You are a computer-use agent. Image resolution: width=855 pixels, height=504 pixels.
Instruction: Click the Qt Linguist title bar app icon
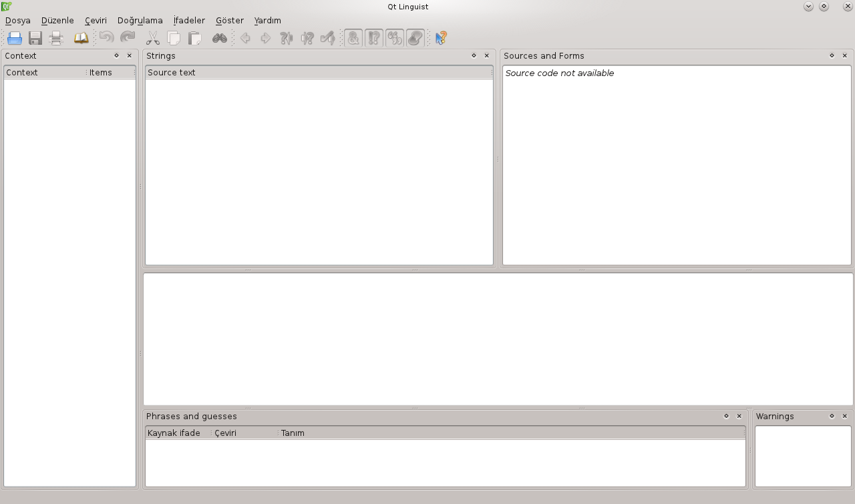(x=7, y=7)
